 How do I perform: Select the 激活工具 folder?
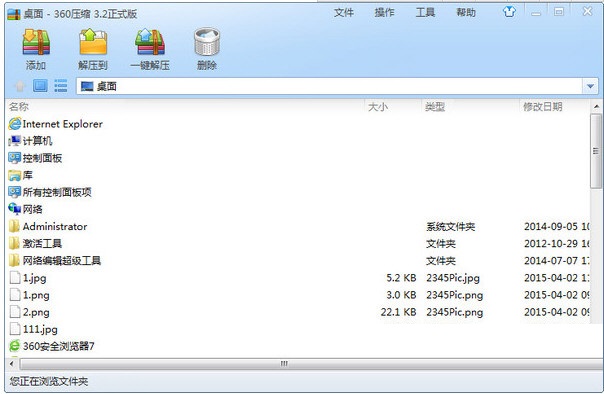[42, 243]
